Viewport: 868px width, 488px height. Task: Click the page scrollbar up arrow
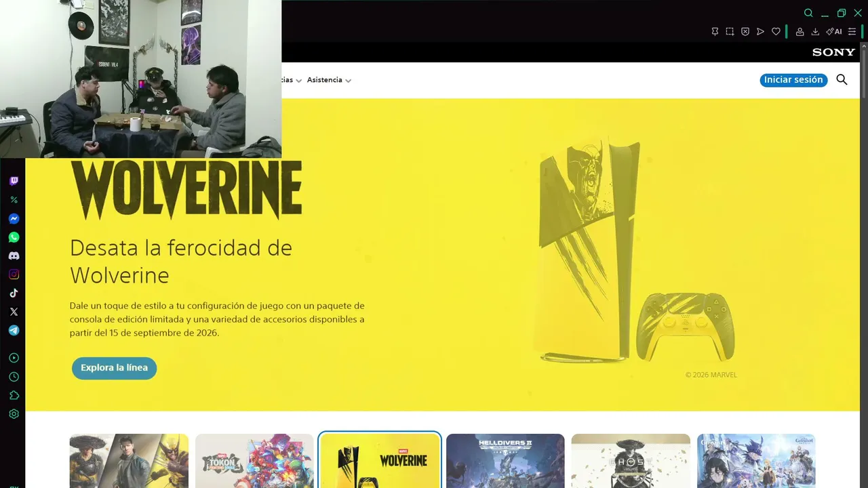point(864,46)
